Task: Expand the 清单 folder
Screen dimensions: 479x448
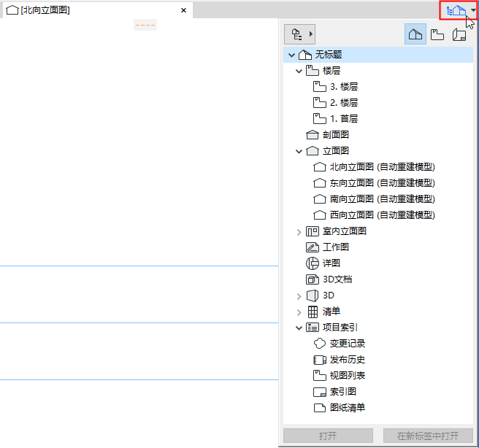Action: [299, 312]
